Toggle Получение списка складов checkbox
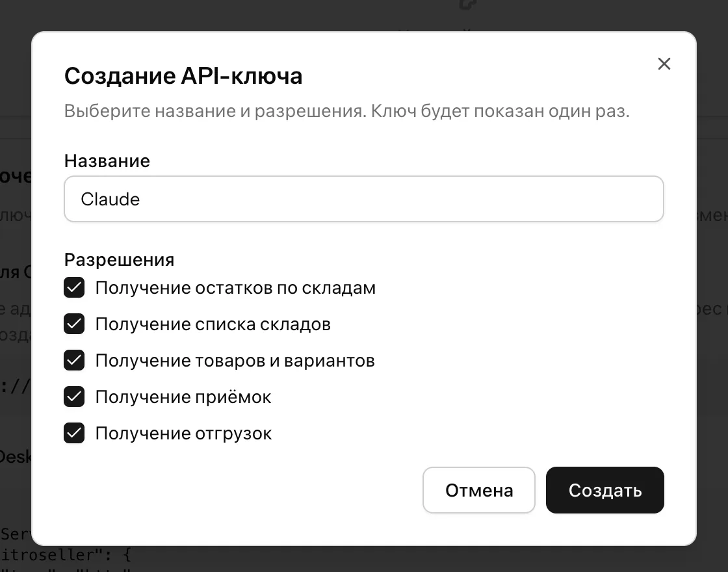728x572 pixels. [x=74, y=324]
